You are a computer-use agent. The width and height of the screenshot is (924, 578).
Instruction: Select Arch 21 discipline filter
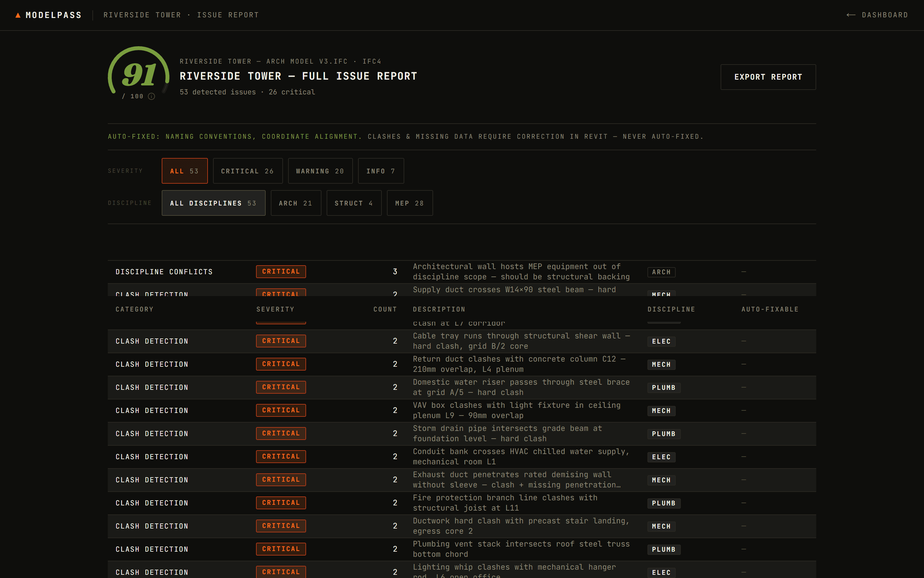pyautogui.click(x=295, y=203)
